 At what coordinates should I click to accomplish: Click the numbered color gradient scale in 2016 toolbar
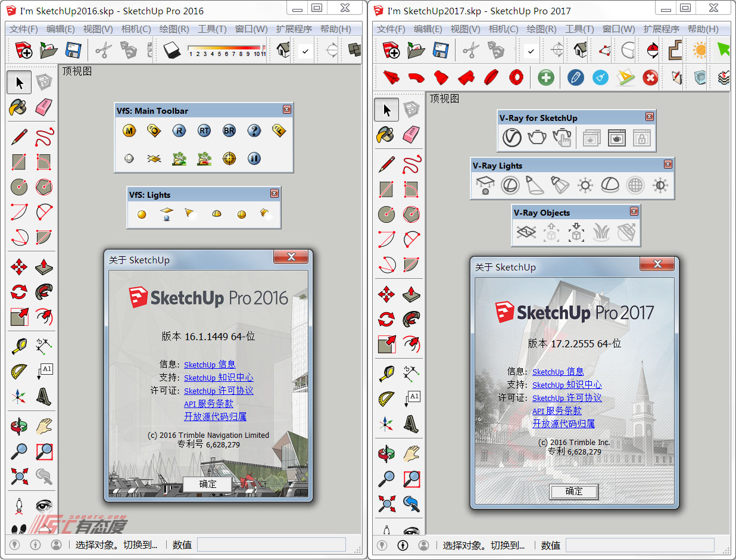click(x=226, y=51)
